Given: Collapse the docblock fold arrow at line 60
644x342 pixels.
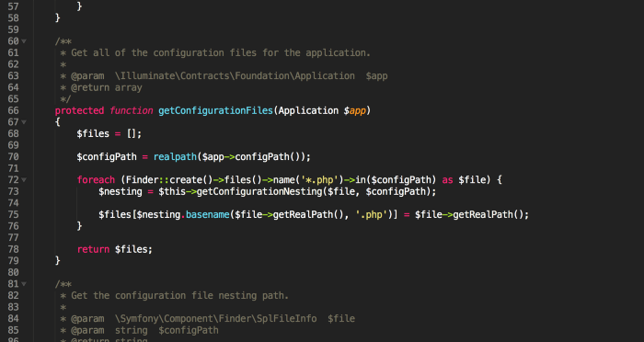Looking at the screenshot, I should 24,41.
